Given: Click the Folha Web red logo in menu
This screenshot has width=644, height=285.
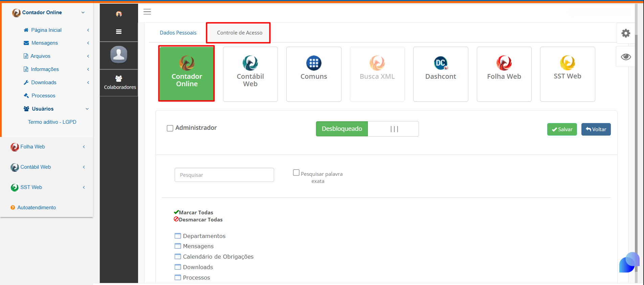Looking at the screenshot, I should 15,147.
